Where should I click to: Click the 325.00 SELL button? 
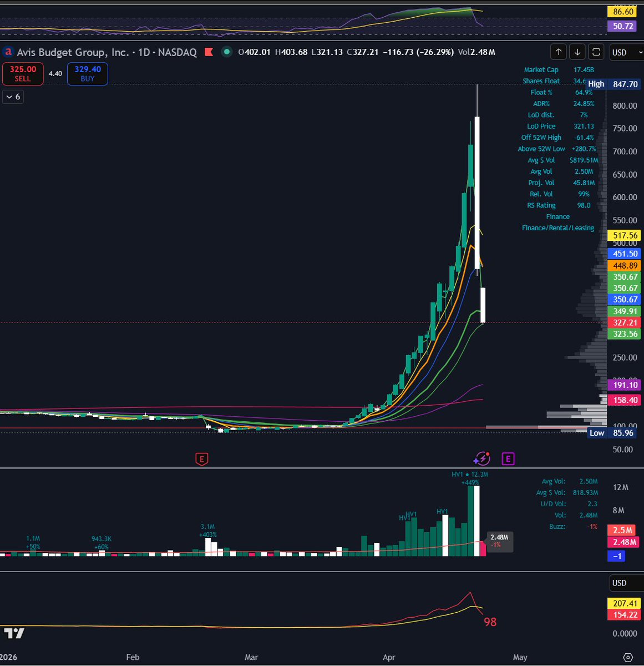[23, 74]
